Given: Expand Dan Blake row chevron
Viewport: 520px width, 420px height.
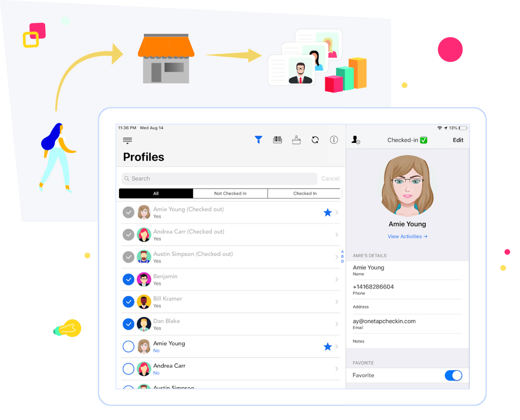Looking at the screenshot, I should pyautogui.click(x=337, y=324).
